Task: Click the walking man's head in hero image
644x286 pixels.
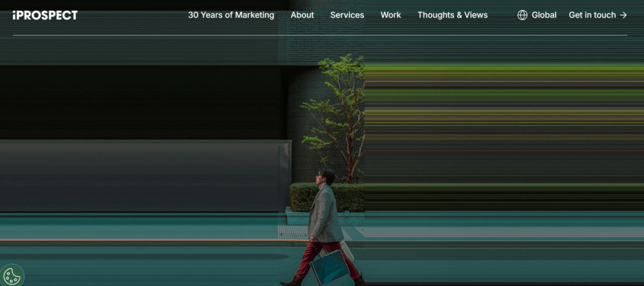Action: point(325,176)
